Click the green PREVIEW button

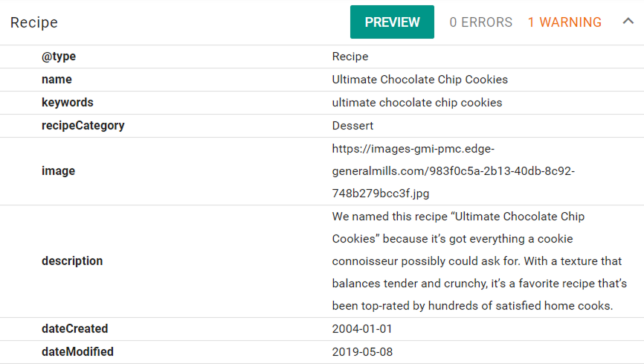(x=392, y=22)
